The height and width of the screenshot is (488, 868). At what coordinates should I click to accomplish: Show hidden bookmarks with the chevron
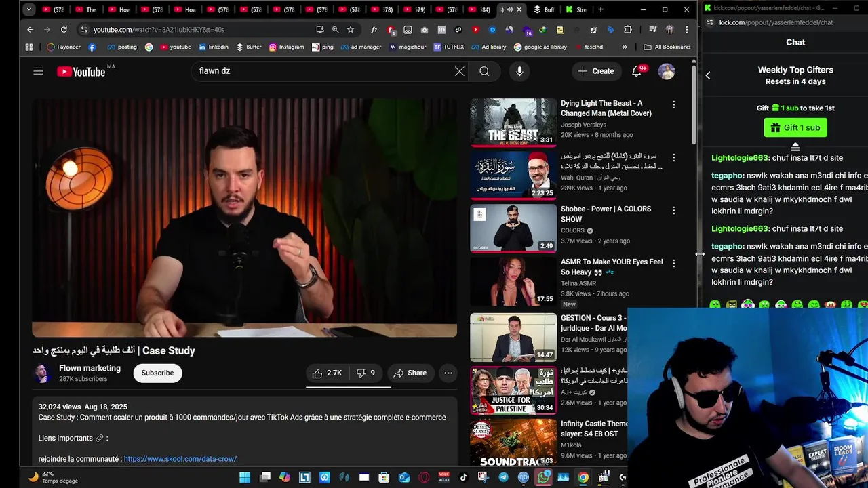[625, 47]
